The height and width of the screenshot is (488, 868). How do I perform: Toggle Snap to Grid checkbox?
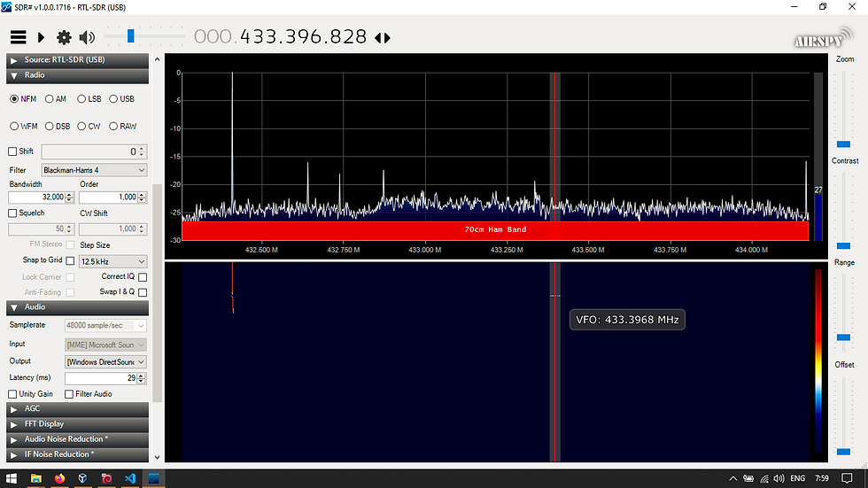(x=70, y=260)
